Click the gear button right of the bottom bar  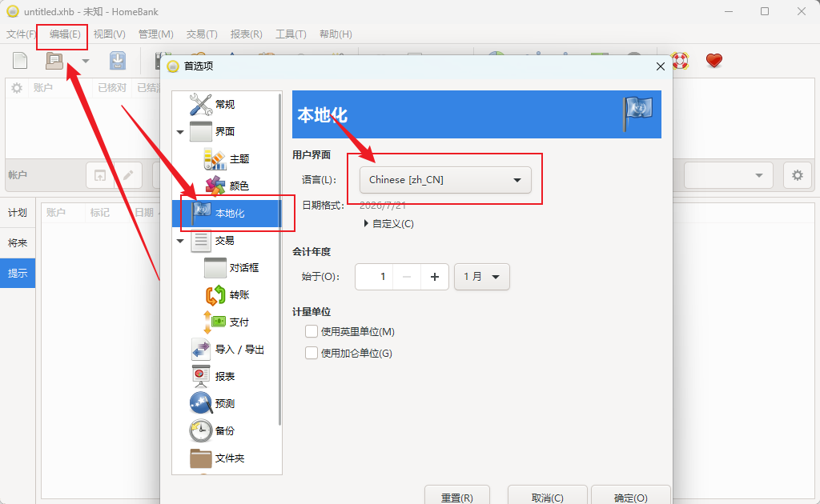797,175
